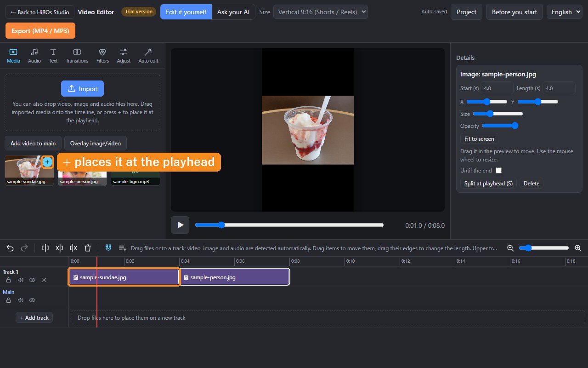Select the sample-person.jpg clip on timeline

point(234,277)
